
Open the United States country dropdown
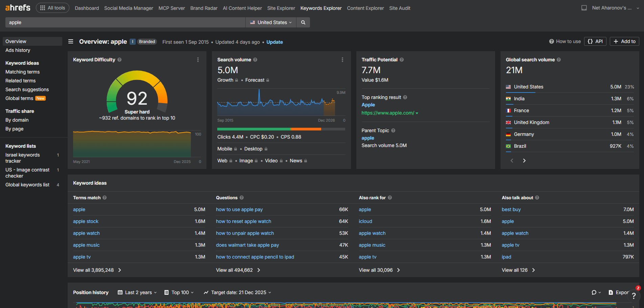pos(270,22)
